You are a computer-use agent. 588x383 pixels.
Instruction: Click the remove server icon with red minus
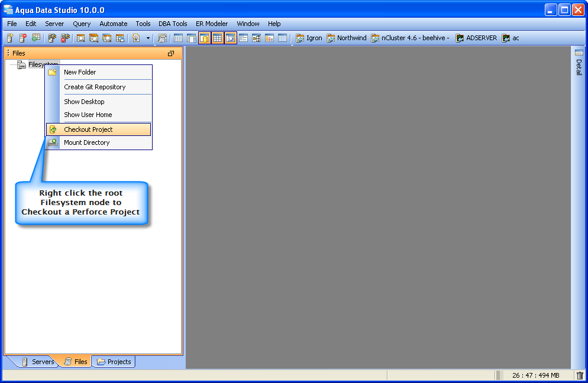point(23,38)
